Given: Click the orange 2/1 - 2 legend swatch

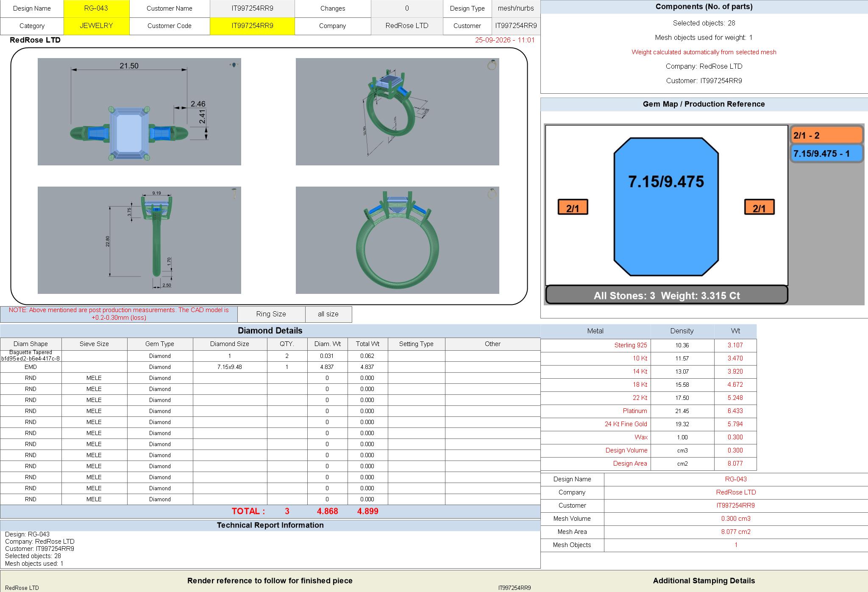Looking at the screenshot, I should pyautogui.click(x=826, y=135).
